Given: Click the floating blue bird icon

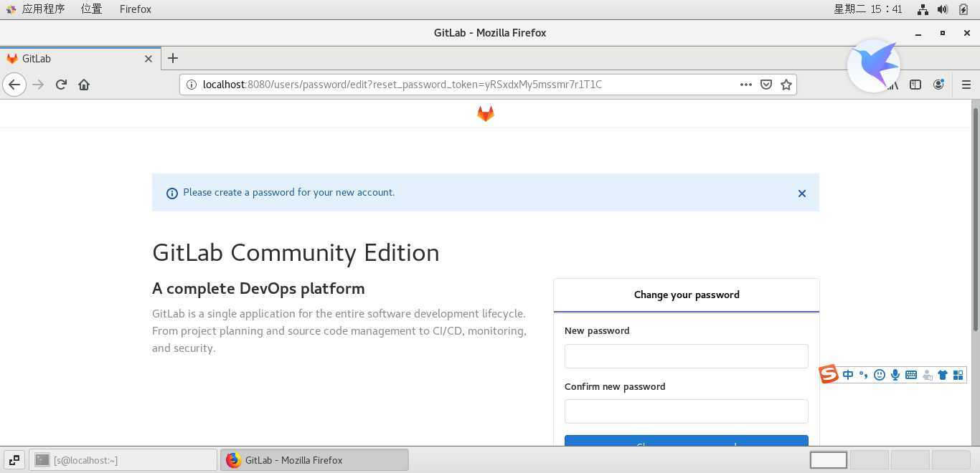Looking at the screenshot, I should (874, 65).
